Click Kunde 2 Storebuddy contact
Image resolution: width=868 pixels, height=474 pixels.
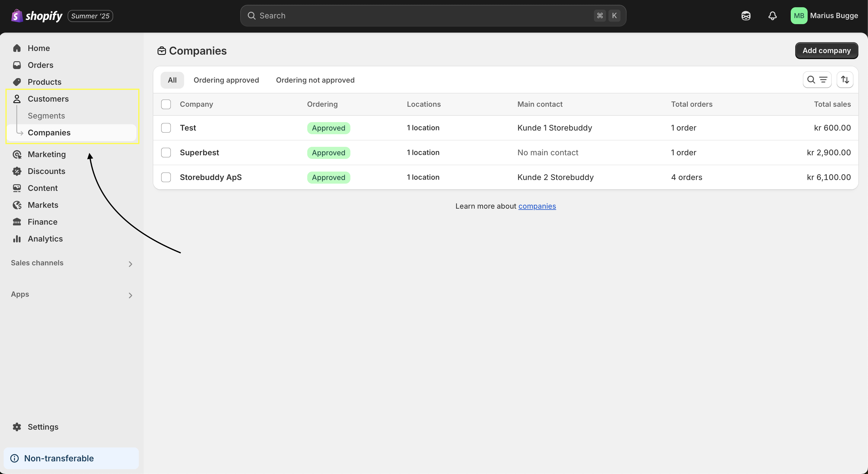coord(555,177)
